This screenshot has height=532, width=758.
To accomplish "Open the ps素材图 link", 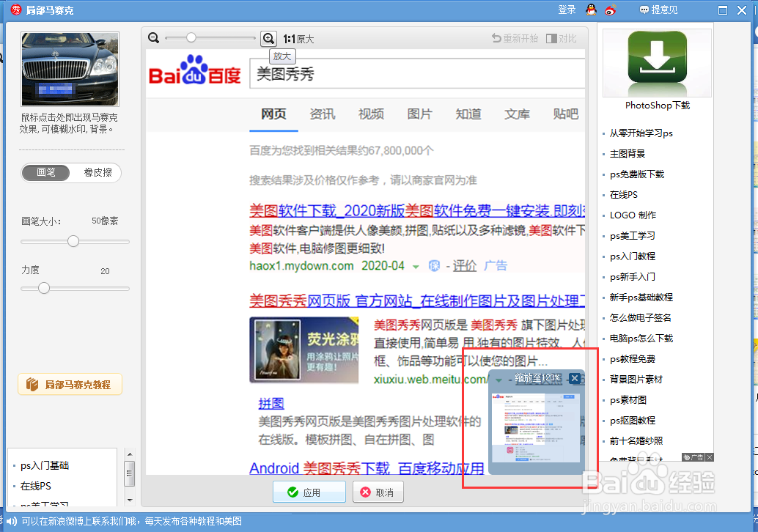I will (628, 400).
